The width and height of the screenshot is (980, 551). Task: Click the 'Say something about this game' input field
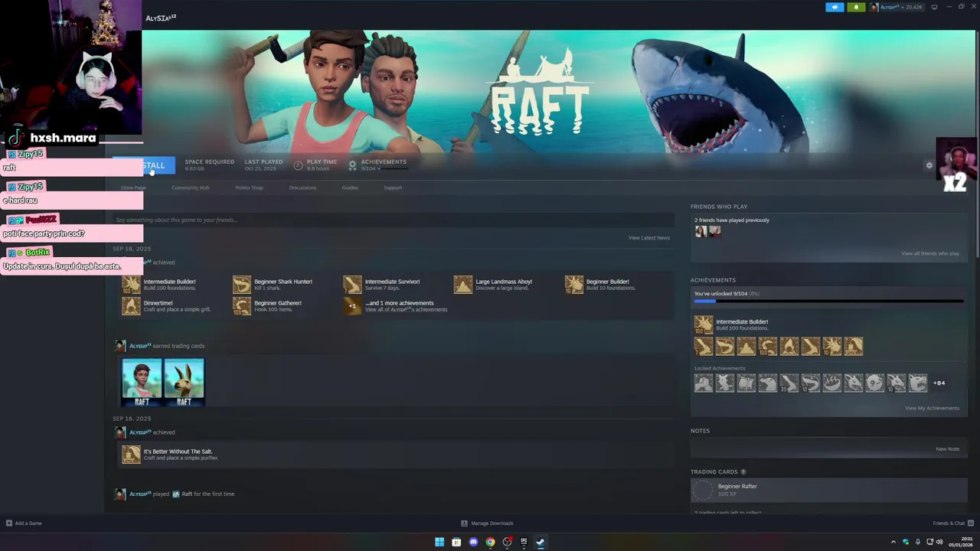[x=392, y=220]
